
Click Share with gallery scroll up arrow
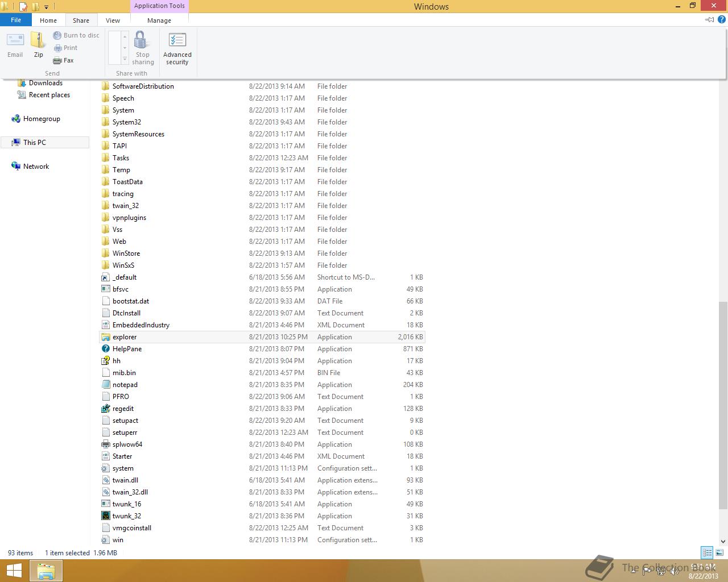point(125,36)
